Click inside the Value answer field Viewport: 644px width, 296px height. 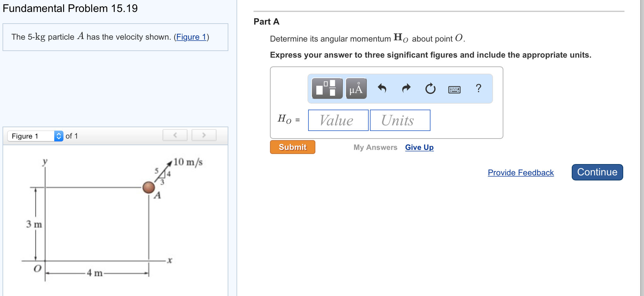pos(338,120)
